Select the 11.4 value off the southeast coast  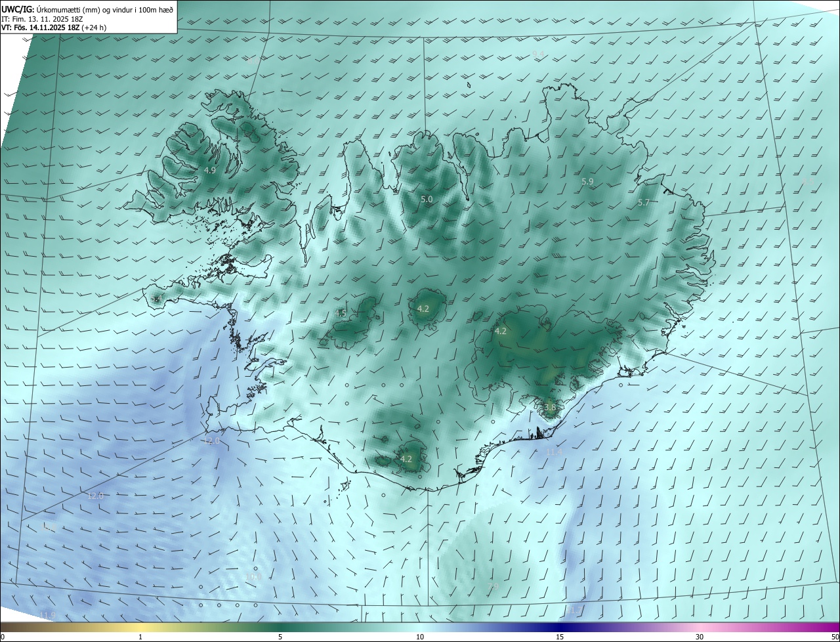[x=555, y=452]
